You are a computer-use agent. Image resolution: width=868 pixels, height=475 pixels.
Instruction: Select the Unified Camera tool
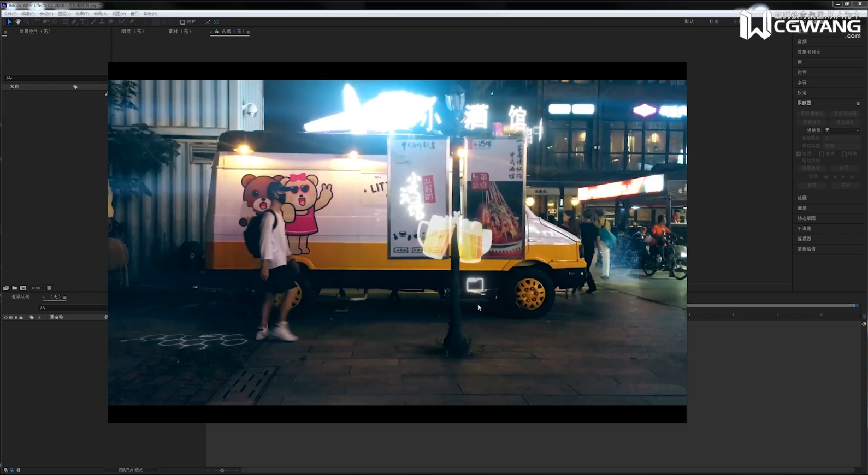[46, 22]
